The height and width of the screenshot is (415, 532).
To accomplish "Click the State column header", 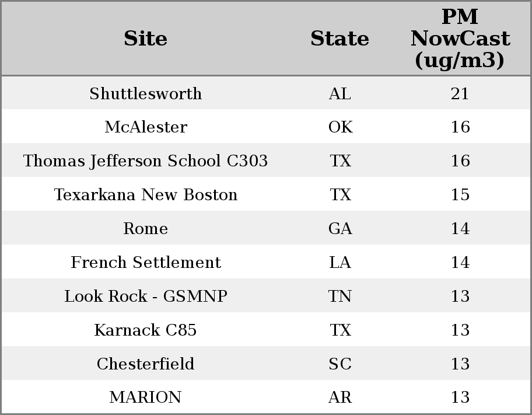I will [339, 39].
